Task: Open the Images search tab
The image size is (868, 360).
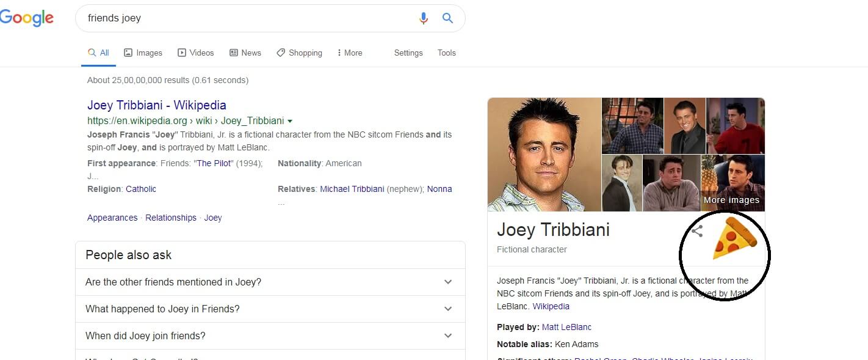Action: click(143, 53)
